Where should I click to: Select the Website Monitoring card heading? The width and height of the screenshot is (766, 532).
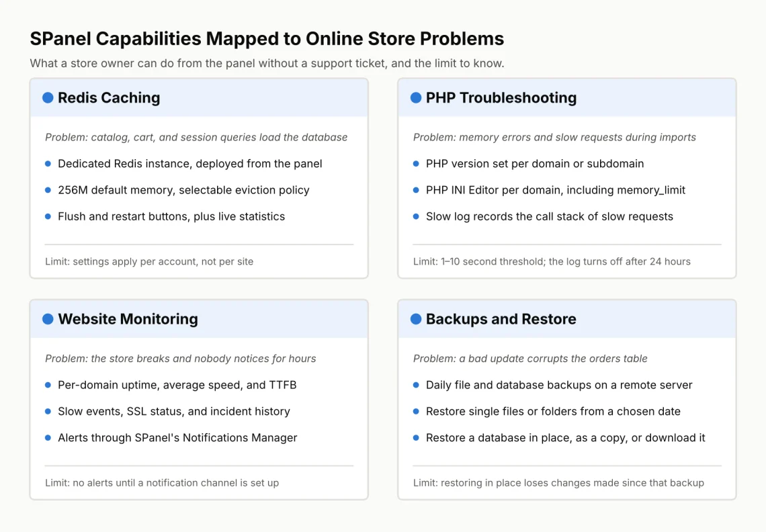click(x=128, y=319)
